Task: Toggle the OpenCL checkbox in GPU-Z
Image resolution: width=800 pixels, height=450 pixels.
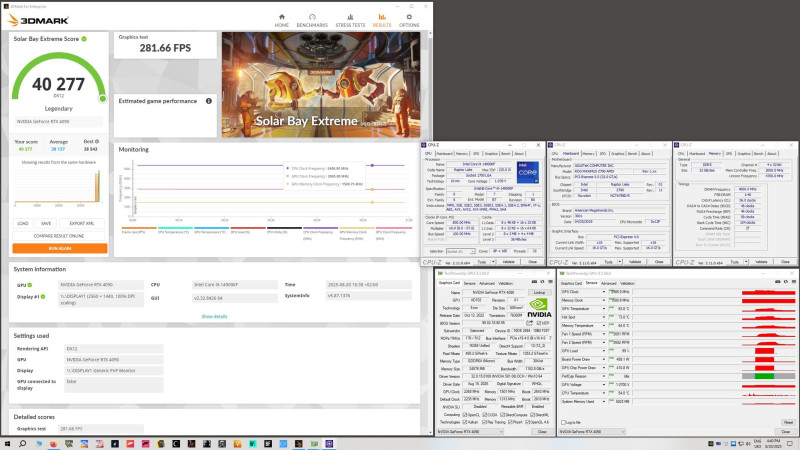Action: (x=464, y=415)
